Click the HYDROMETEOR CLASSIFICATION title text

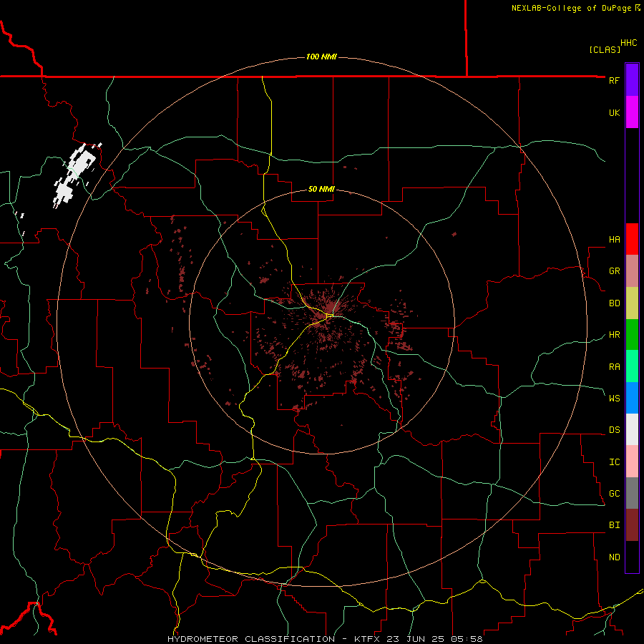tap(251, 639)
